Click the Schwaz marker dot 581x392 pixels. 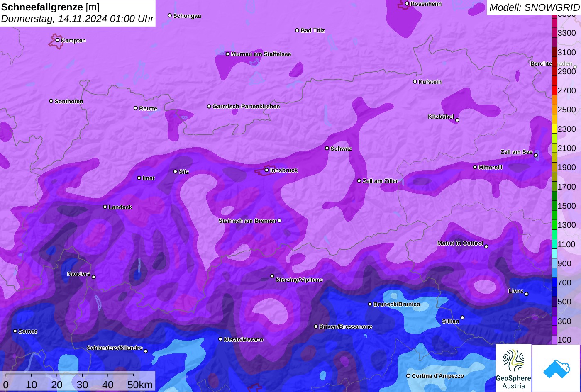327,148
